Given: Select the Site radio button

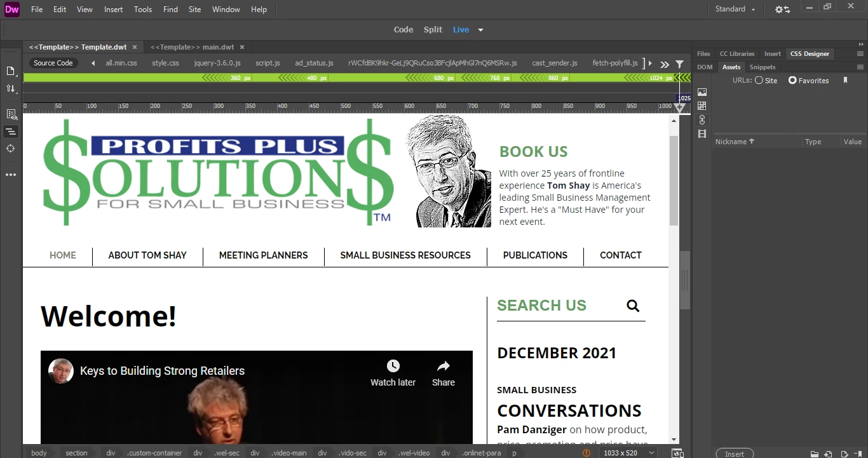Looking at the screenshot, I should (759, 81).
